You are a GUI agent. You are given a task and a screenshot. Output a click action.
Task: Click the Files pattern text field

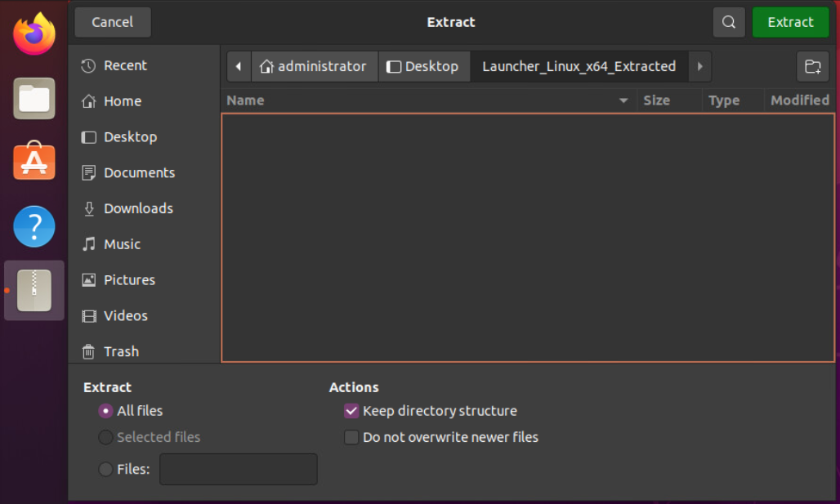238,469
